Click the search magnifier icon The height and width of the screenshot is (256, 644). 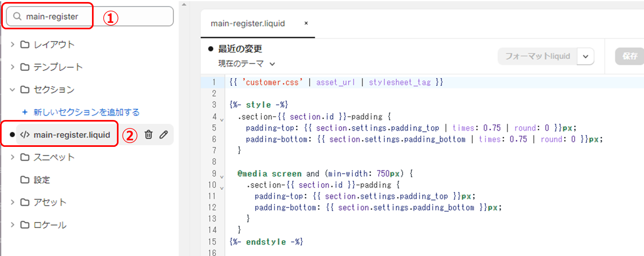tap(17, 16)
